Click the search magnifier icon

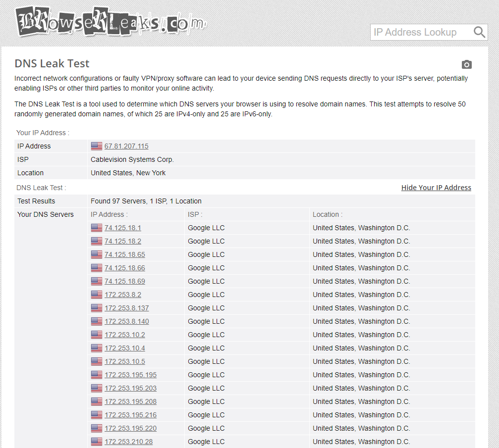[x=479, y=32]
